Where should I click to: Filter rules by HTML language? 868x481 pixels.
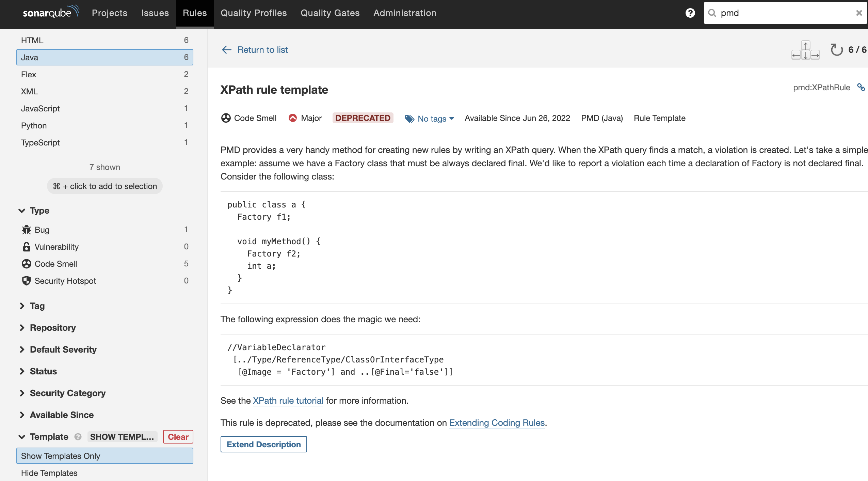(105, 40)
